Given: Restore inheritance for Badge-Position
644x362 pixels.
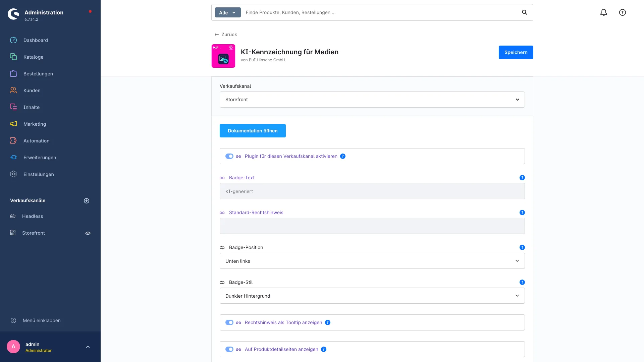Looking at the screenshot, I should coord(222,248).
